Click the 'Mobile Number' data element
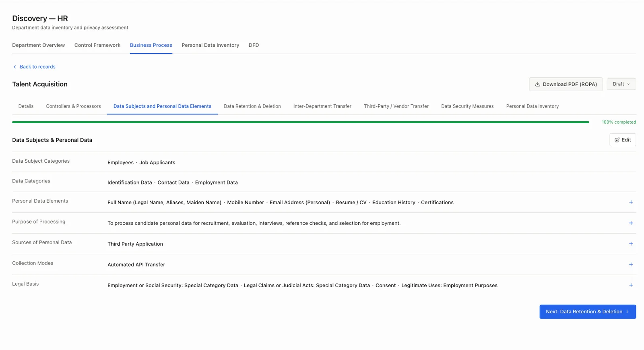Image resolution: width=644 pixels, height=350 pixels. tap(246, 202)
